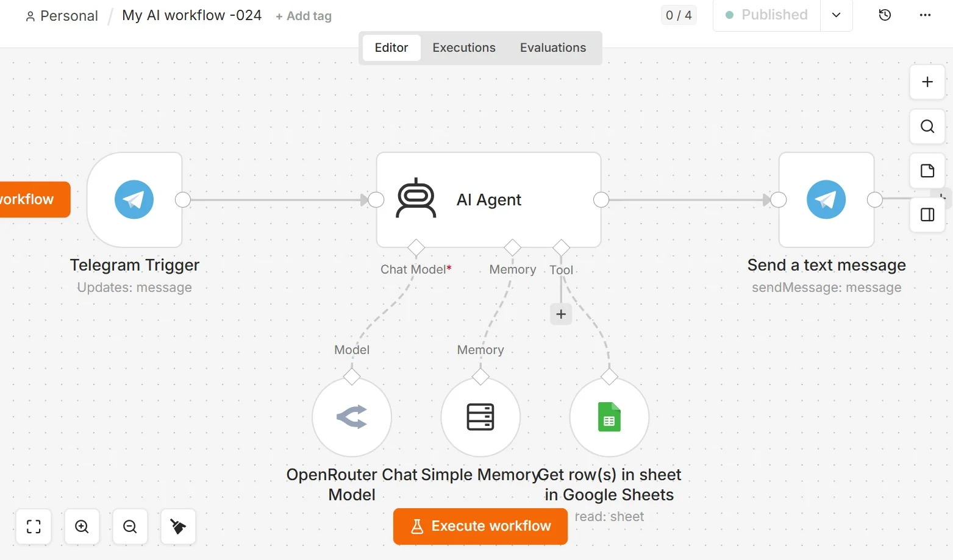
Task: Toggle the side panel button
Action: click(927, 215)
